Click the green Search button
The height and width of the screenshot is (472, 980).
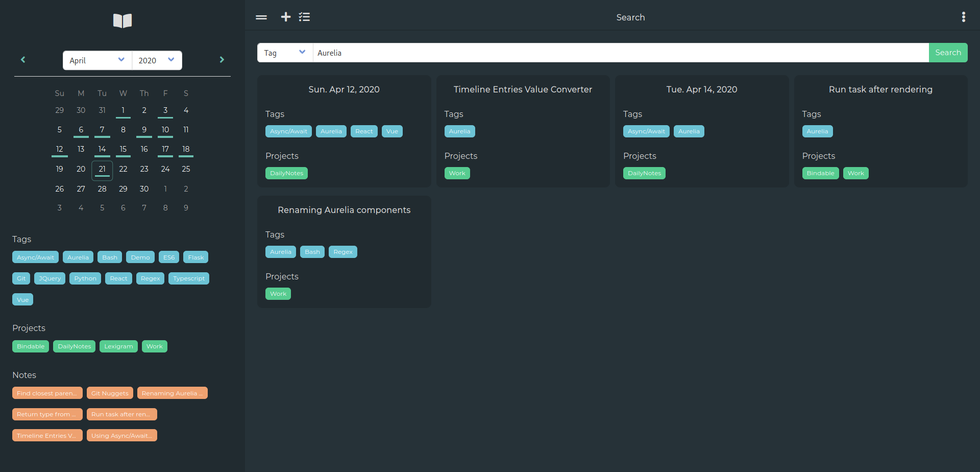[948, 53]
